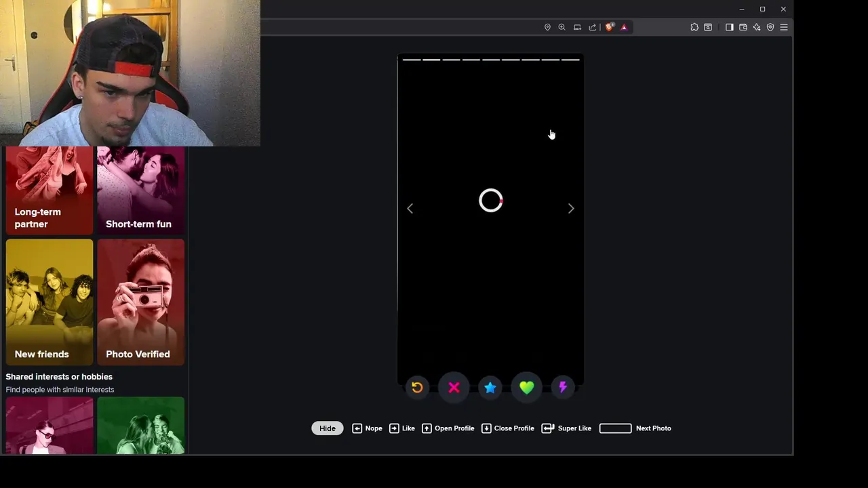The height and width of the screenshot is (488, 868).
Task: Click the Shared interests or hobbies heading
Action: tap(59, 377)
